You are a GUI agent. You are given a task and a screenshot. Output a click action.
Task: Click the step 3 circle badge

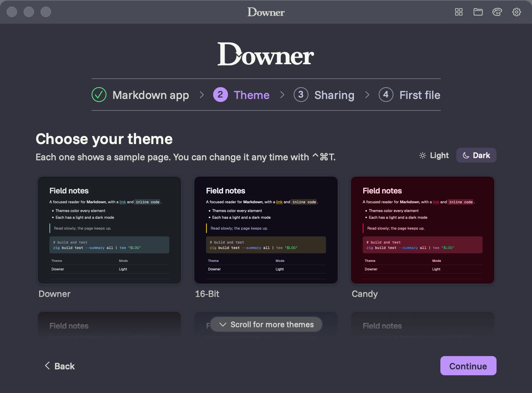point(301,95)
